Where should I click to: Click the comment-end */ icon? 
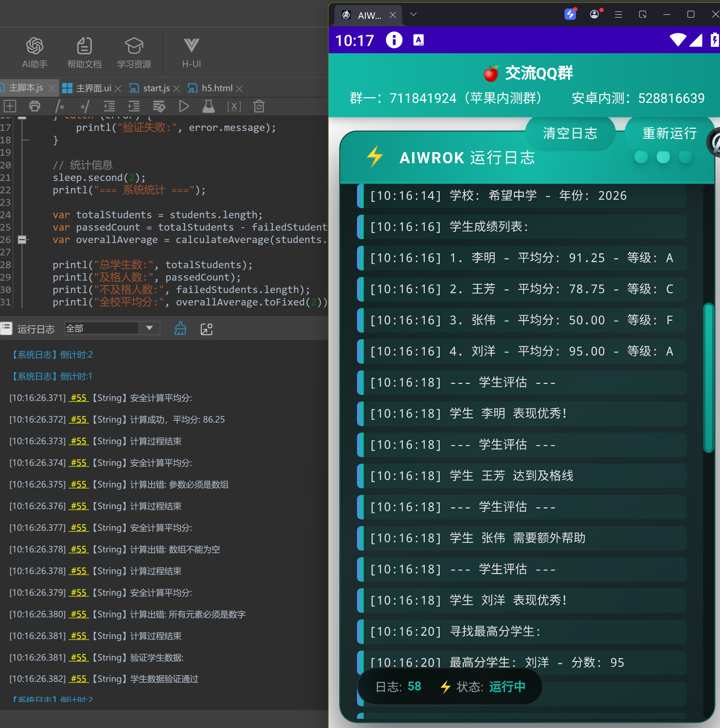coord(84,106)
